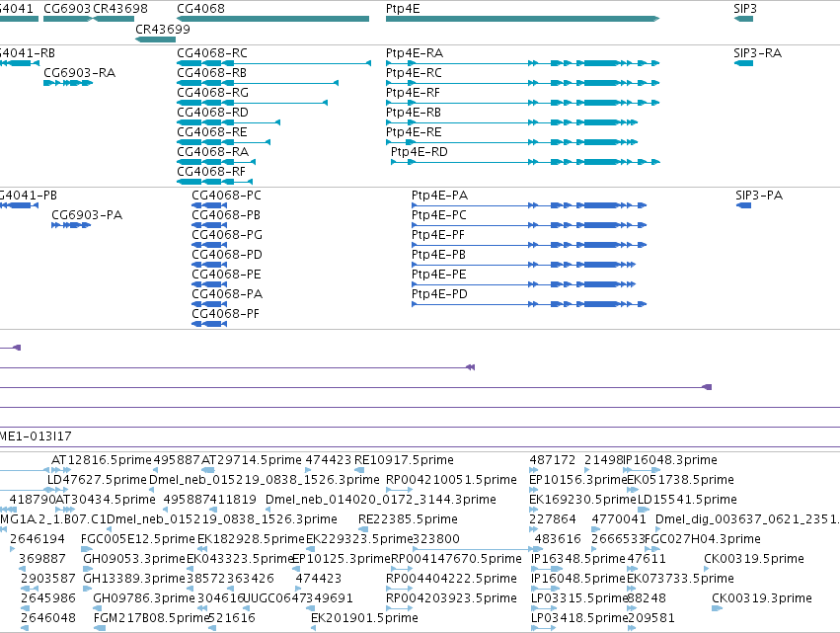This screenshot has width=840, height=633.
Task: Select EST GH09786.3prime
Action: pos(144,598)
